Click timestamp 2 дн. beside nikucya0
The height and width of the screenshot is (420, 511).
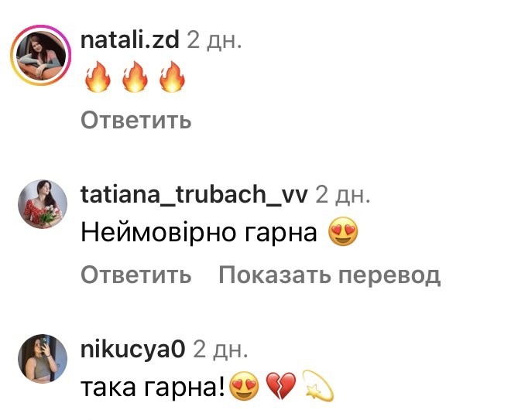click(x=221, y=350)
